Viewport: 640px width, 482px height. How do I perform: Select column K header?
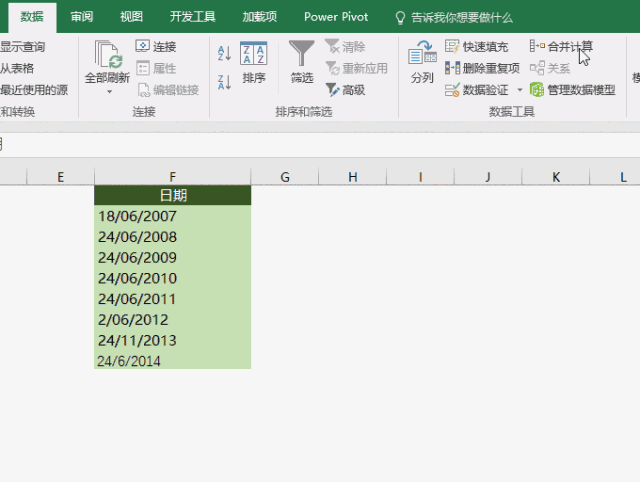556,177
